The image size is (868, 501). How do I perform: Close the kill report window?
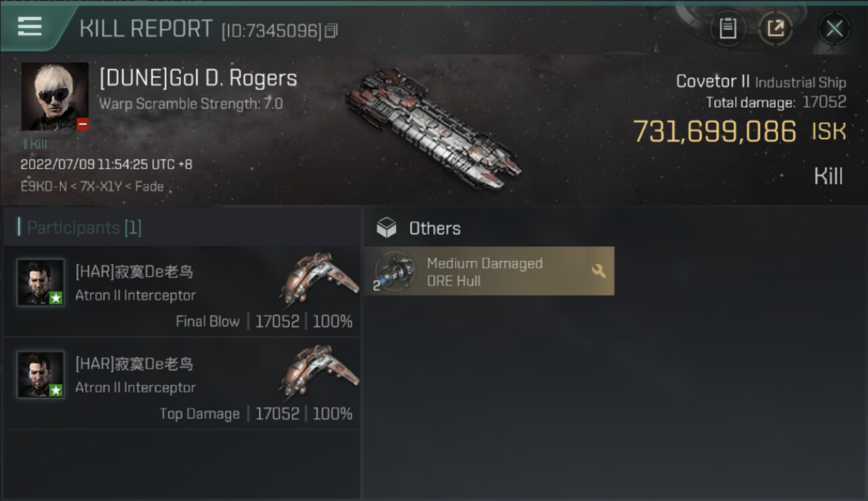(x=834, y=29)
